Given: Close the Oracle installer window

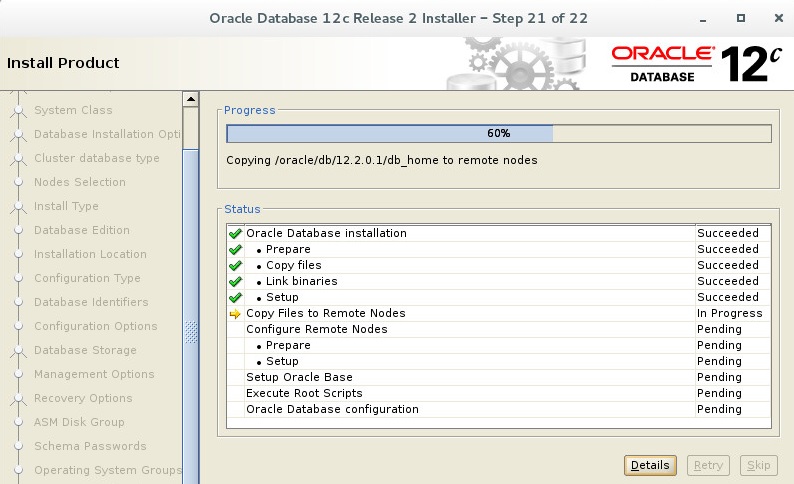Looking at the screenshot, I should point(779,18).
